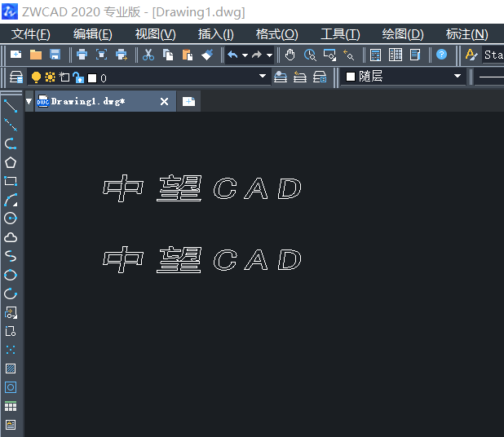
Task: Select the Line drawing tool
Action: [11, 106]
